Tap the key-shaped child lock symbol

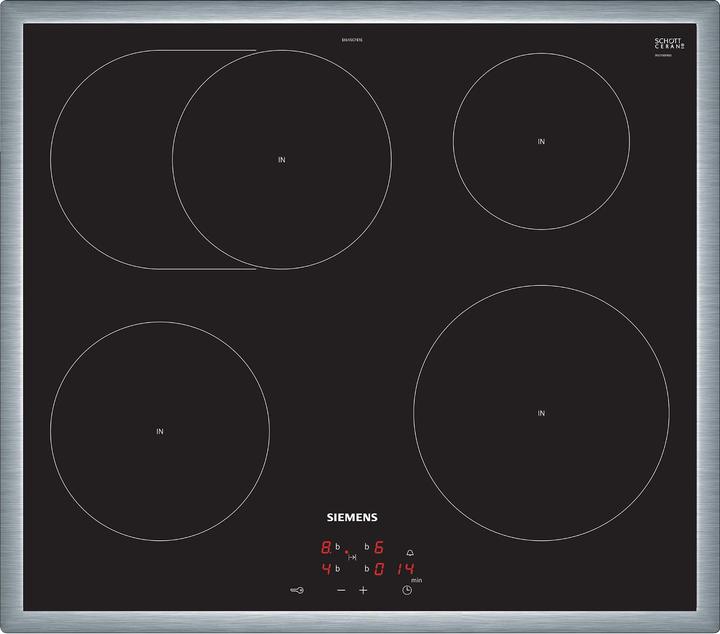297,590
